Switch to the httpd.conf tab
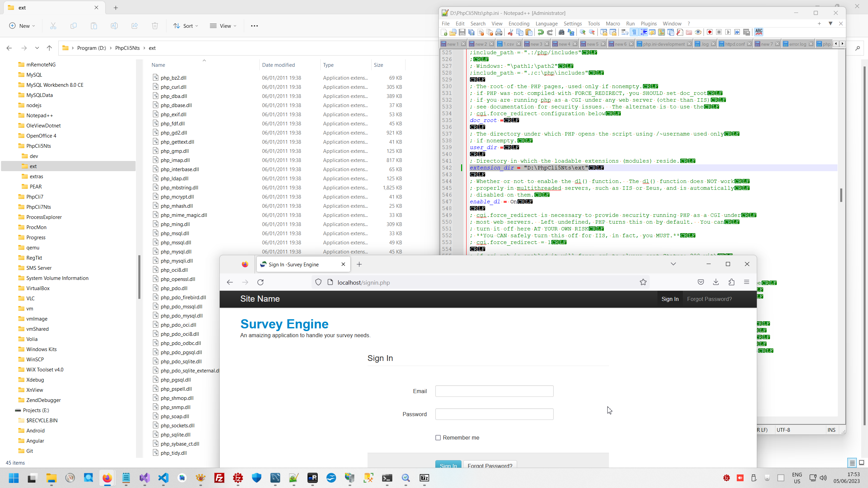Image resolution: width=868 pixels, height=488 pixels. pyautogui.click(x=734, y=44)
